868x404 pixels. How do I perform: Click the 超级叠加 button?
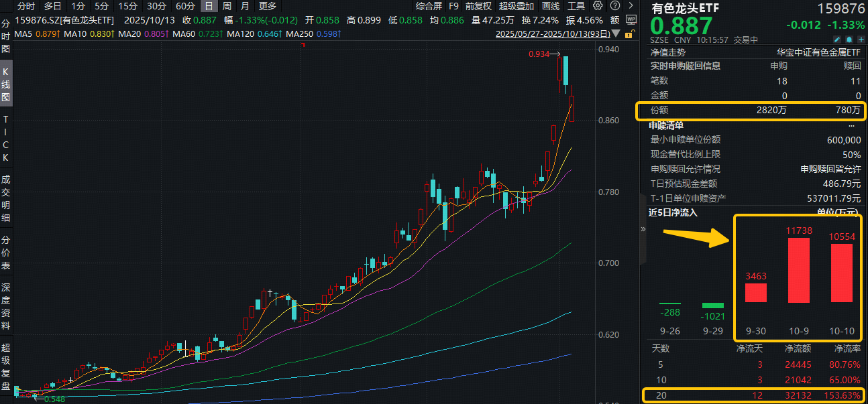point(517,6)
